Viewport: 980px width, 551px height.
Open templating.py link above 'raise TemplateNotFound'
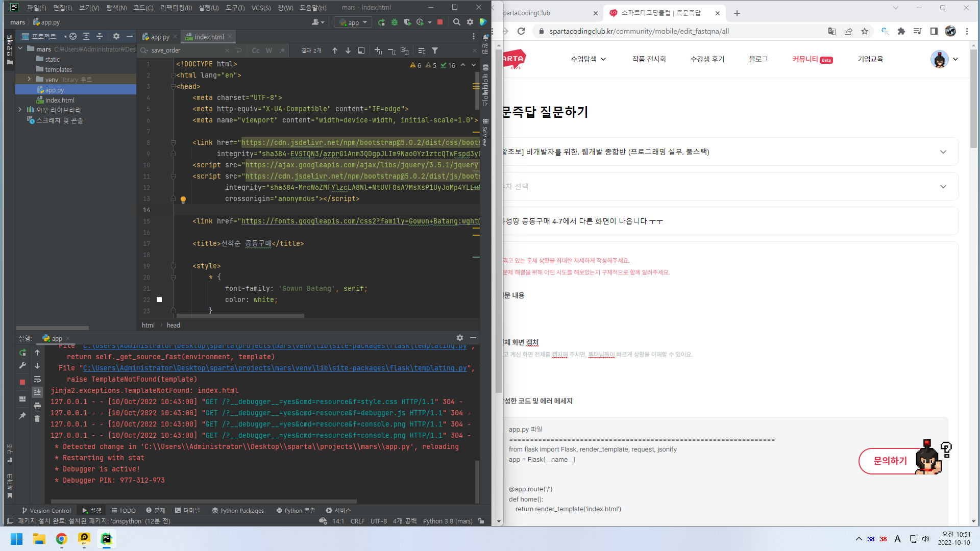pos(275,368)
